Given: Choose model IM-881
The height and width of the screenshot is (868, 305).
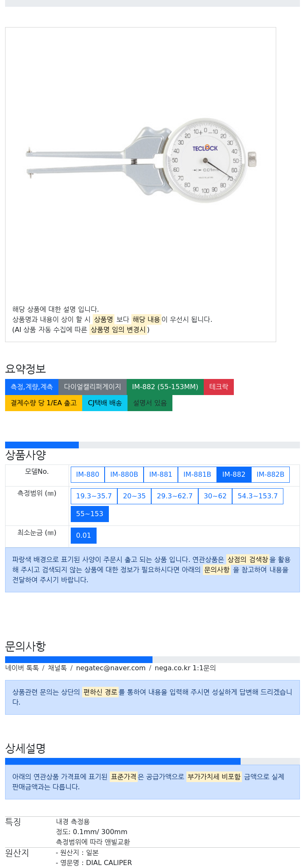Looking at the screenshot, I should pos(161,474).
